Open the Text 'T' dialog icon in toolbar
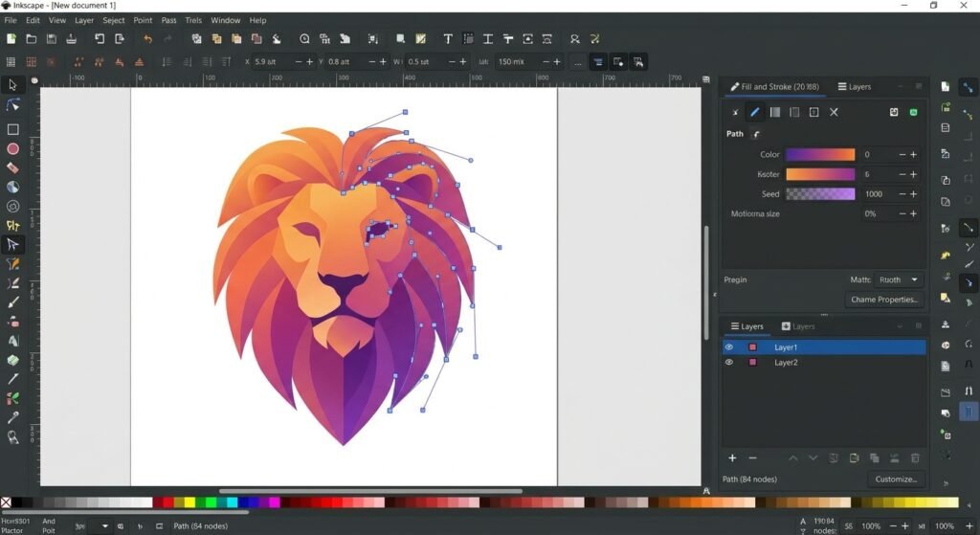The height and width of the screenshot is (535, 980). [x=448, y=38]
